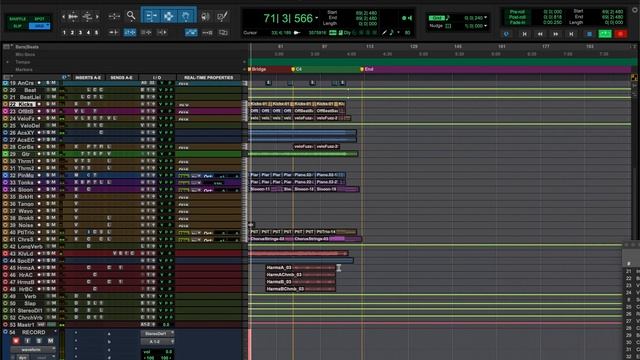Select the Markers ruler name

coord(24,70)
